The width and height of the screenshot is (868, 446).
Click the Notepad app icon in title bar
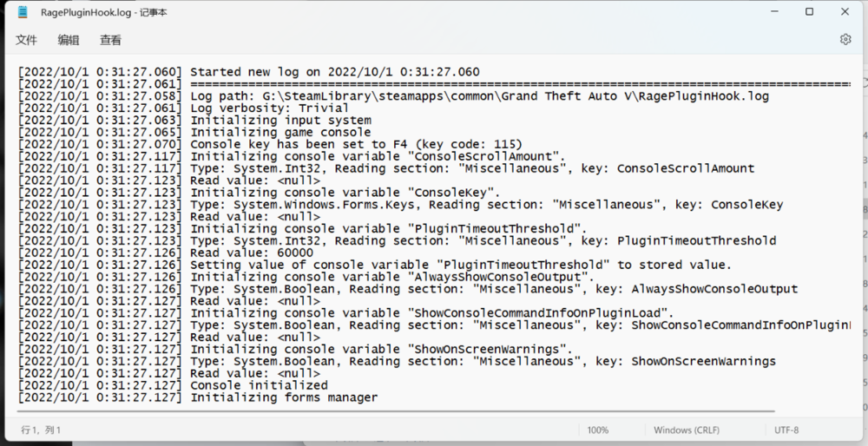point(23,12)
